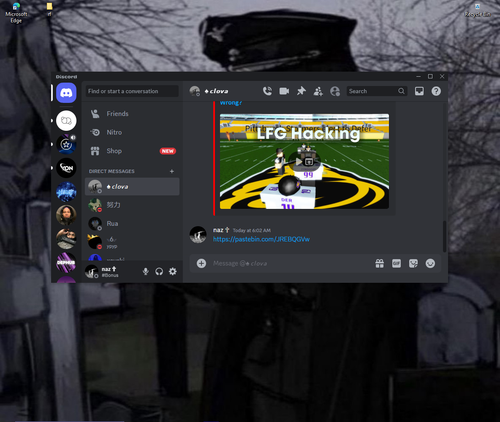The width and height of the screenshot is (500, 422).
Task: Click the chat scrollbar
Action: (x=444, y=236)
